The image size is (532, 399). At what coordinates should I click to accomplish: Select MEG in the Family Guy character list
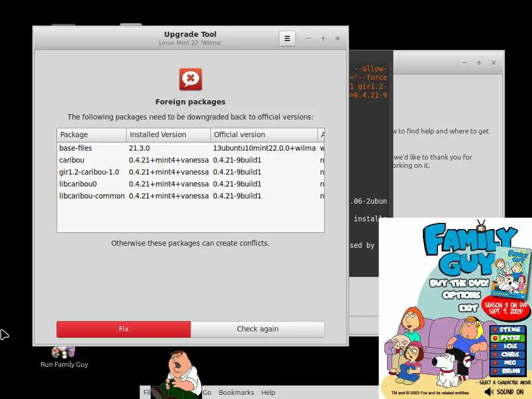[x=508, y=363]
